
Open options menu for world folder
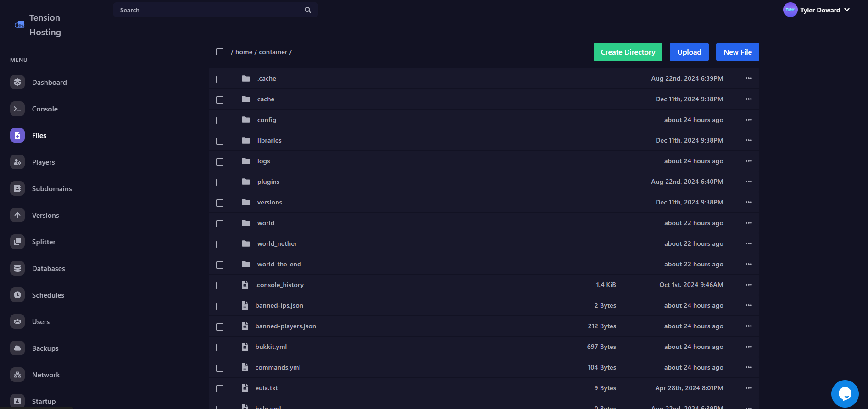point(749,223)
